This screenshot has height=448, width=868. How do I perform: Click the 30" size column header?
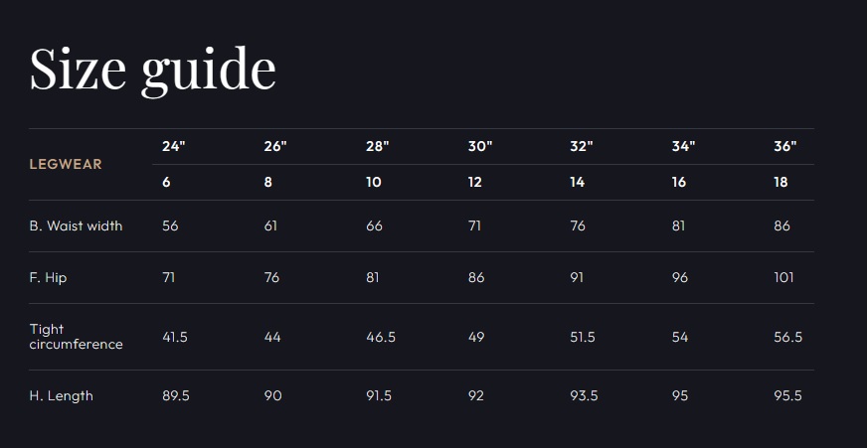coord(480,147)
